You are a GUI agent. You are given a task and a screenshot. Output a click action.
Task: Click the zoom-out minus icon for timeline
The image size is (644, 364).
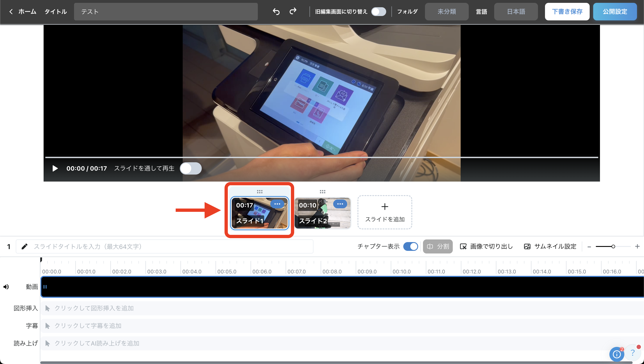(589, 247)
